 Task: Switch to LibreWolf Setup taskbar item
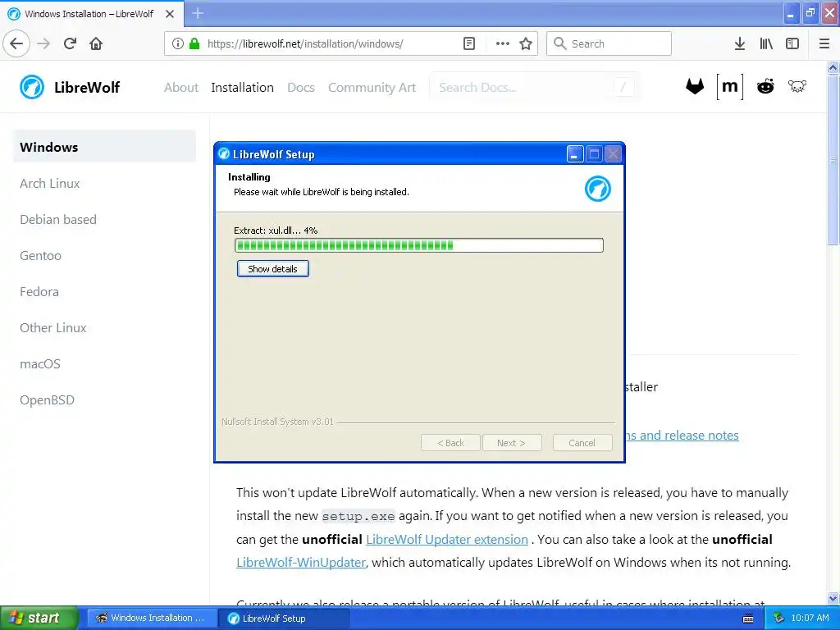284,619
